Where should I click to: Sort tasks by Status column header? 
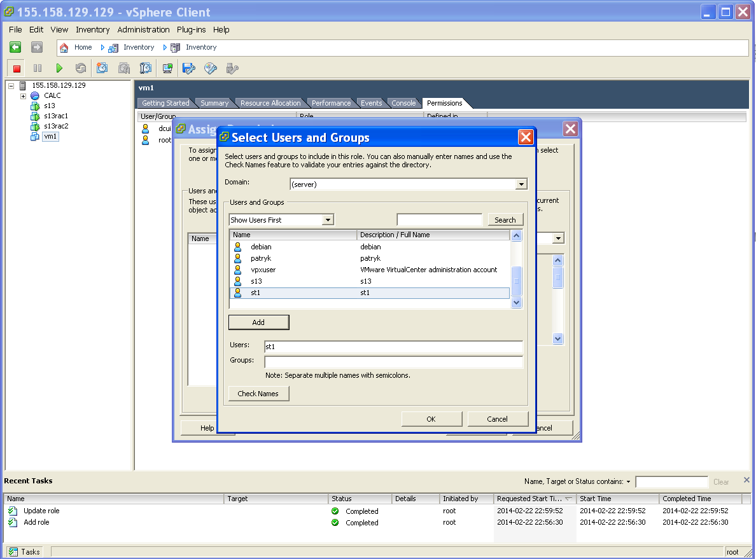[360, 499]
